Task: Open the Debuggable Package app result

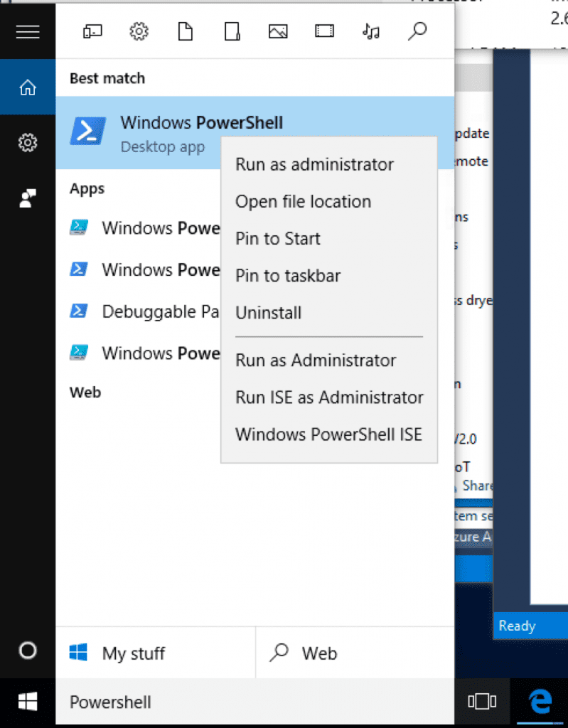Action: pos(139,311)
